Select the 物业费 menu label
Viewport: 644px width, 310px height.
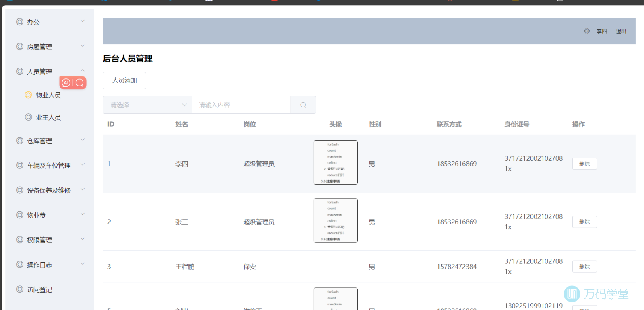tap(36, 215)
